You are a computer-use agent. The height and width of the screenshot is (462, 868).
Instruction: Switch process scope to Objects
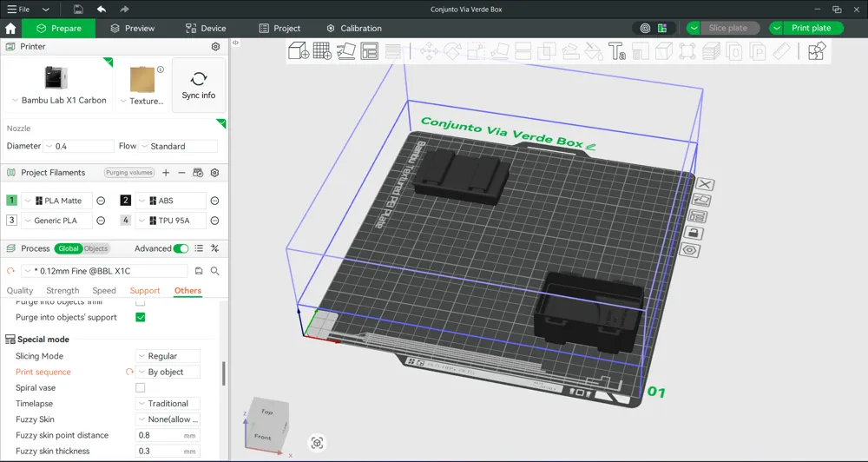pos(96,248)
